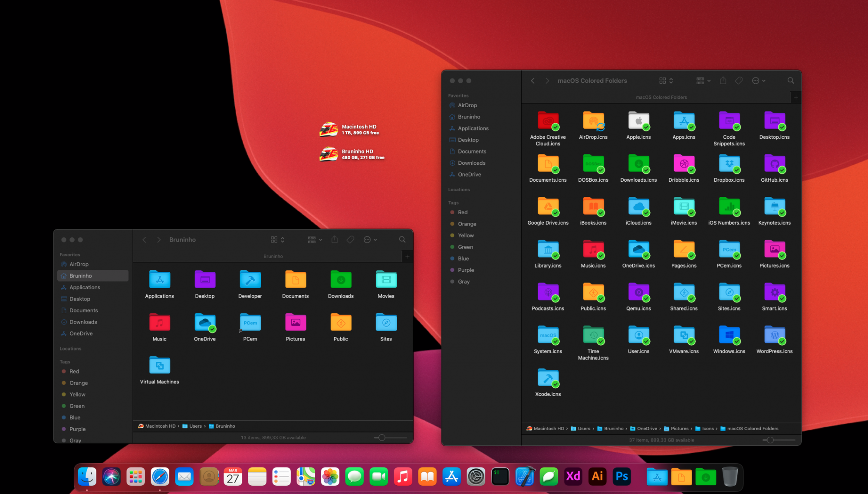Select the WordPress.icns folder icon
Image resolution: width=868 pixels, height=494 pixels.
click(774, 335)
